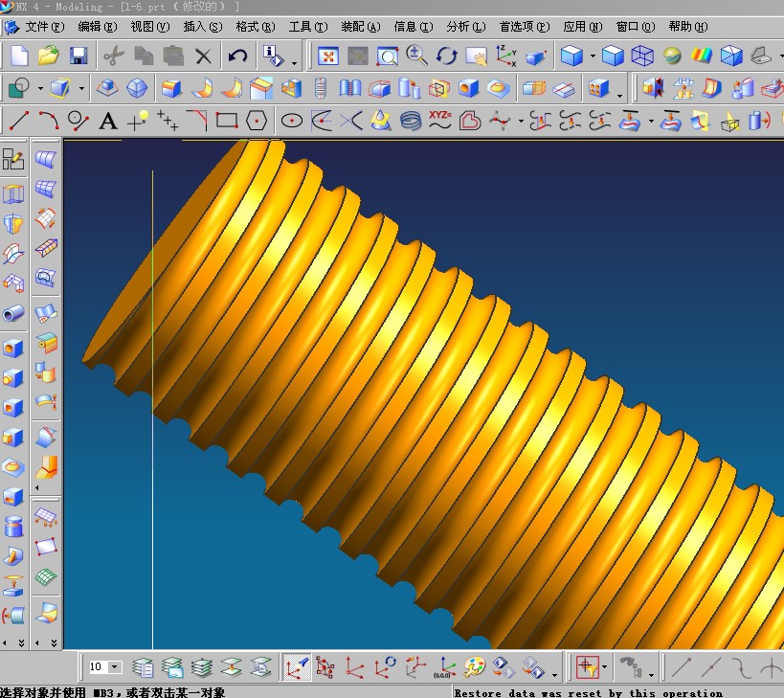Select the Line curve tool
Image resolution: width=784 pixels, height=698 pixels.
point(18,121)
